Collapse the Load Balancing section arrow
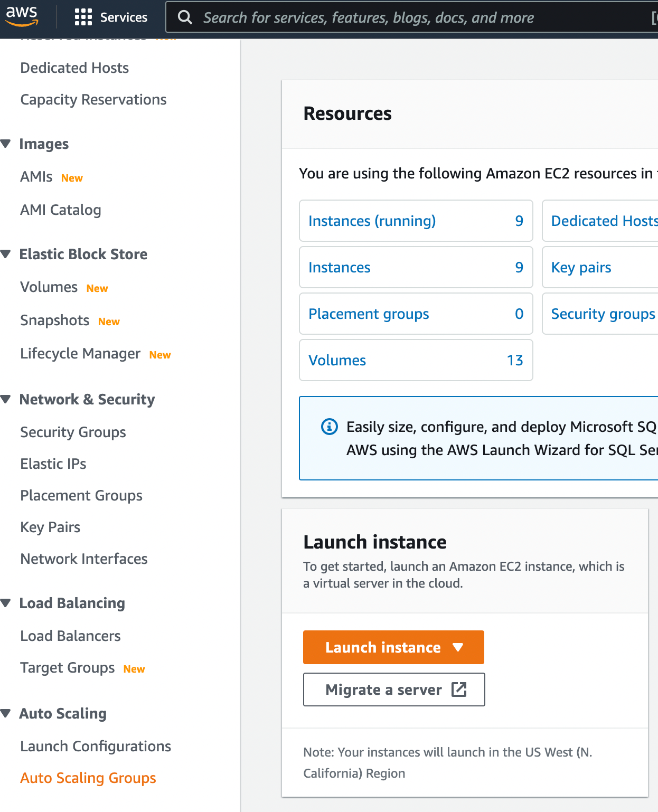 point(6,603)
